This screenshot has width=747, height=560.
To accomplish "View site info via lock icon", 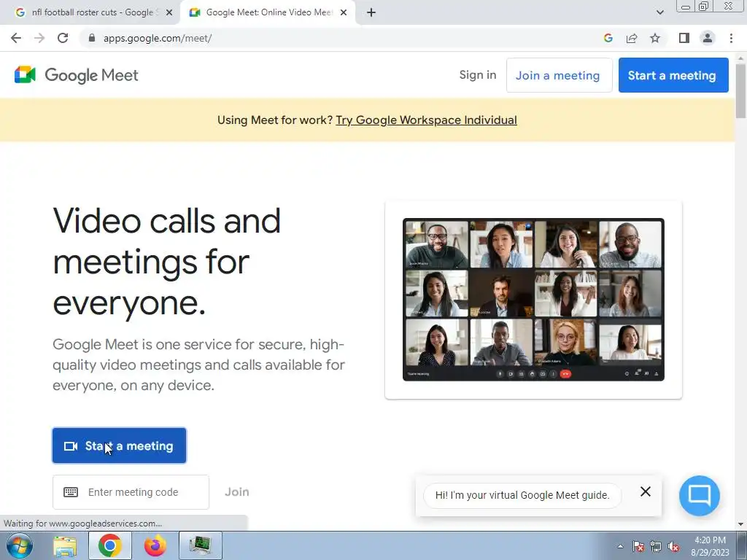I will (92, 38).
